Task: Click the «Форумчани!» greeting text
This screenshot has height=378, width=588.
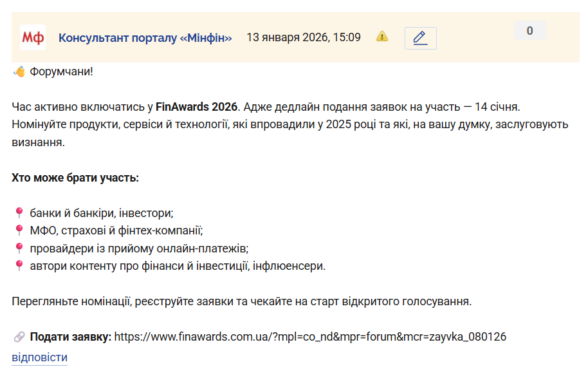Action: [61, 71]
